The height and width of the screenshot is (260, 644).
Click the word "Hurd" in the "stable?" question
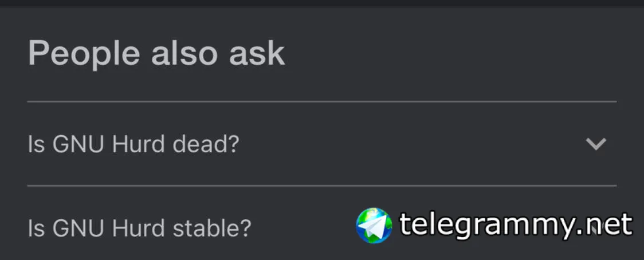click(x=137, y=228)
